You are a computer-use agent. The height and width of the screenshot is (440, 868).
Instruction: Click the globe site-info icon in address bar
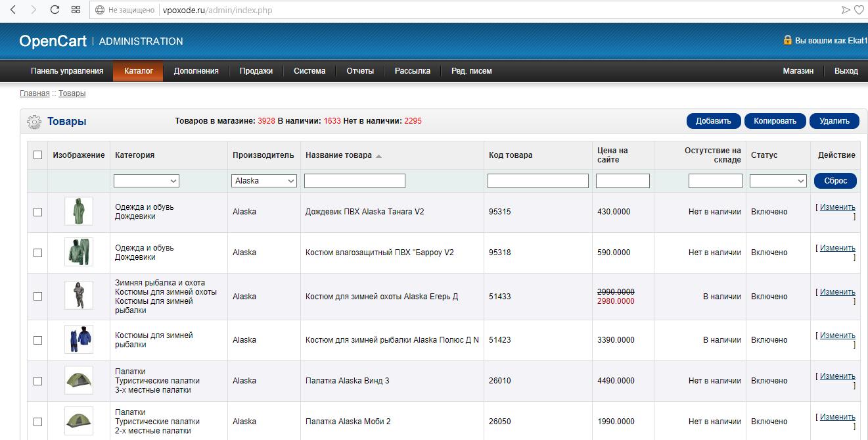[x=100, y=10]
